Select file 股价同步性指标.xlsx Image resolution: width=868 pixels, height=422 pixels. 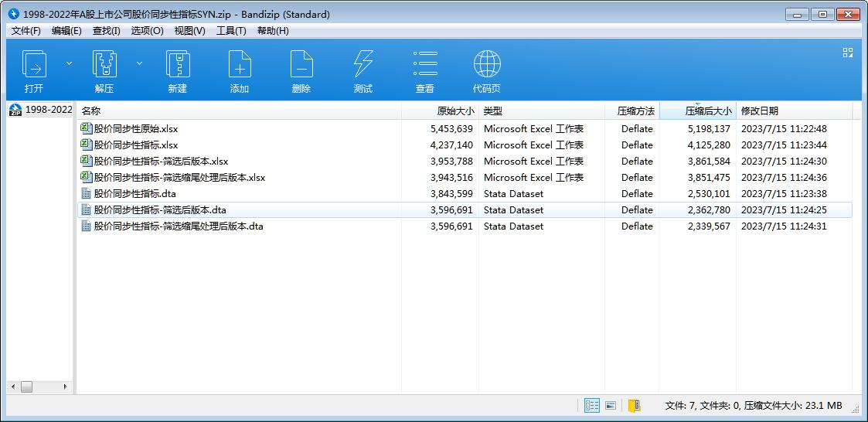click(136, 145)
